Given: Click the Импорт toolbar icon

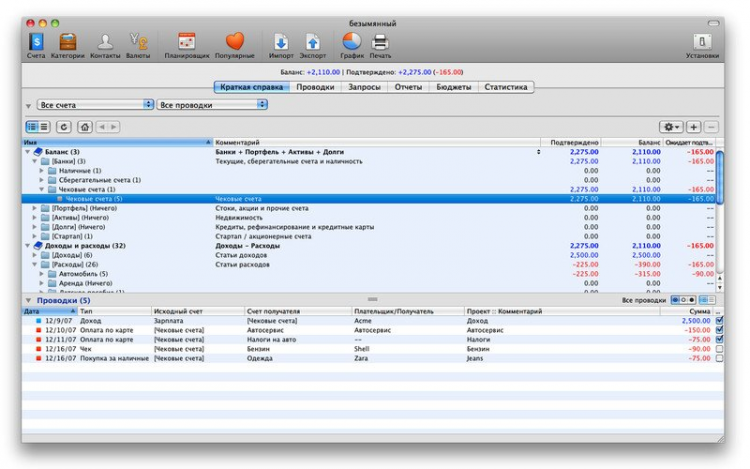Looking at the screenshot, I should [x=281, y=42].
